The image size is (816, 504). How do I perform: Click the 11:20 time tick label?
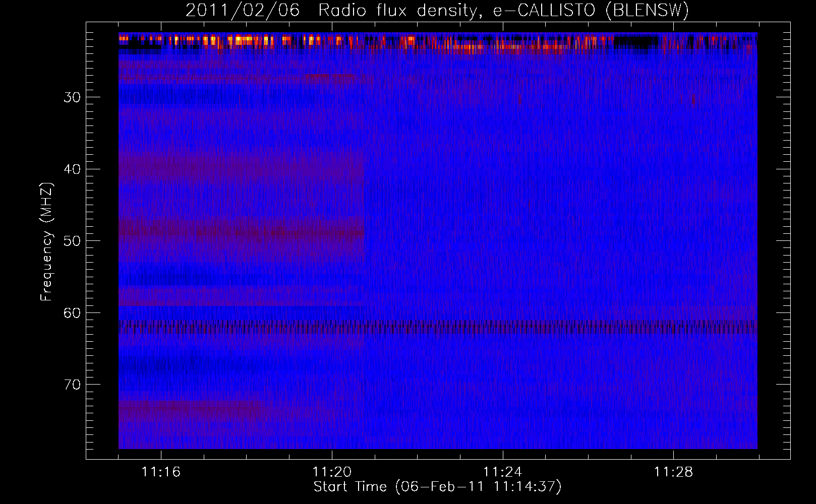[332, 472]
